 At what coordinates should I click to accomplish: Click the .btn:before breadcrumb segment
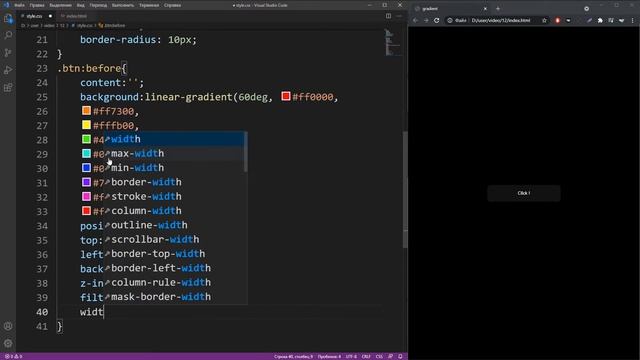(x=111, y=25)
